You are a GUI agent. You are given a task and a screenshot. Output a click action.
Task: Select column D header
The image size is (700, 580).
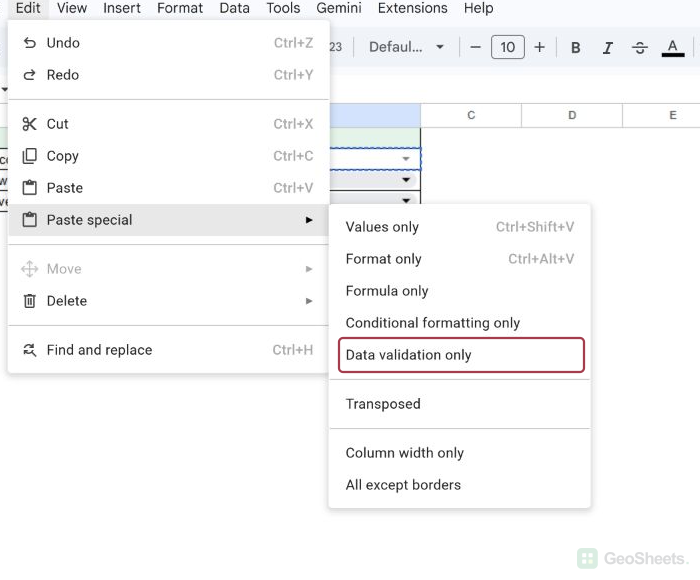[572, 115]
